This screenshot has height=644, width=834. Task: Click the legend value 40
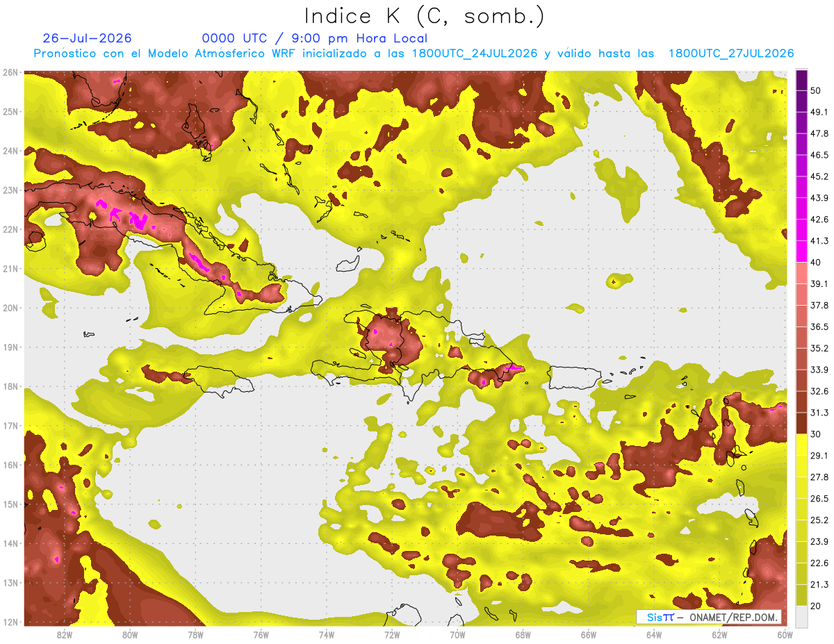coord(816,263)
